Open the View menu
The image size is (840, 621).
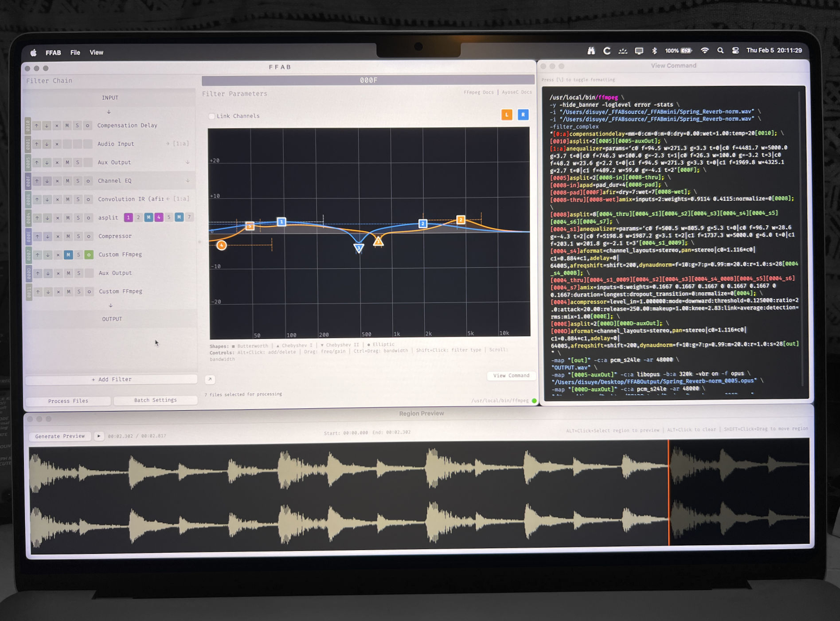point(96,52)
